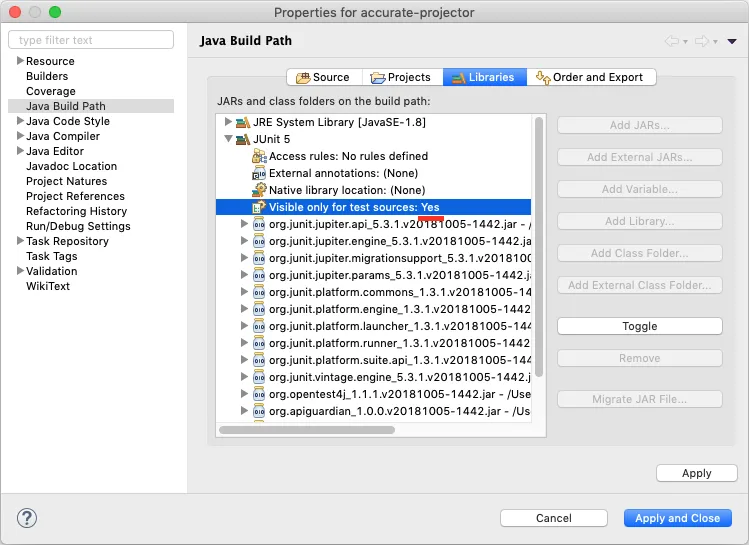The width and height of the screenshot is (749, 545).
Task: Click the JUnit 5 library icon
Action: point(243,139)
